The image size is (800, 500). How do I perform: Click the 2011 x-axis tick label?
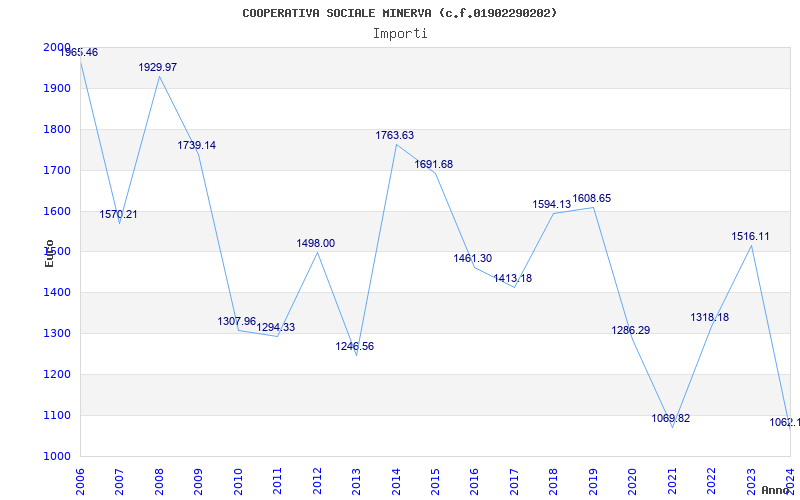pos(278,481)
